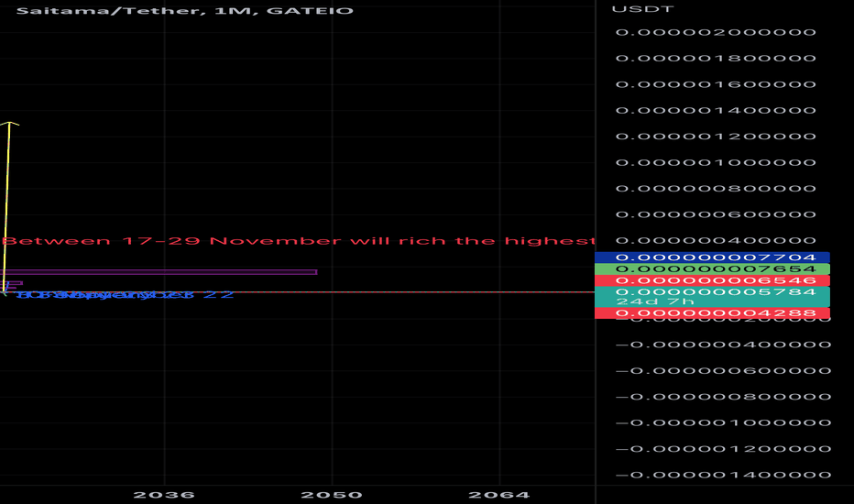The height and width of the screenshot is (504, 854).
Task: Click price scale value −0.000000600000
Action: (x=723, y=371)
